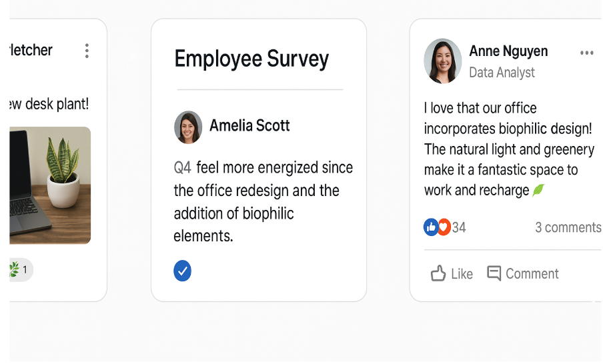Open the Amelia Scott name link
603x364 pixels.
[x=249, y=126]
